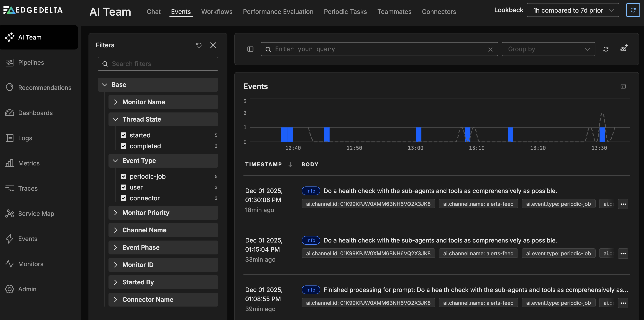Open the ellipsis menu on the first event

tap(623, 204)
